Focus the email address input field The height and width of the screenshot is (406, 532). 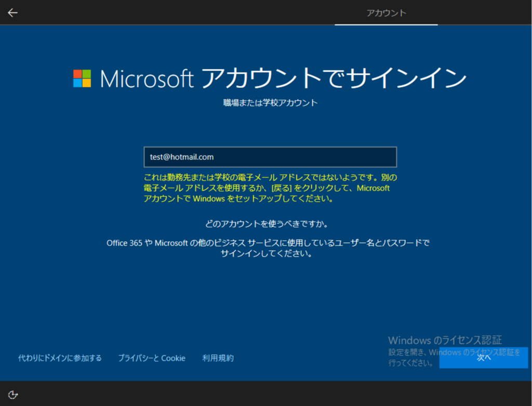[270, 157]
